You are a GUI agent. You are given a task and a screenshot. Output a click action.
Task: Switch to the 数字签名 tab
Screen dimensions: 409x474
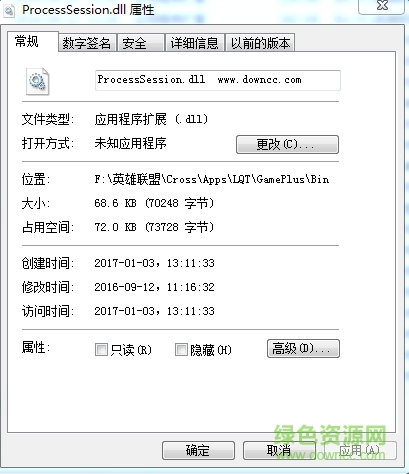coord(87,43)
